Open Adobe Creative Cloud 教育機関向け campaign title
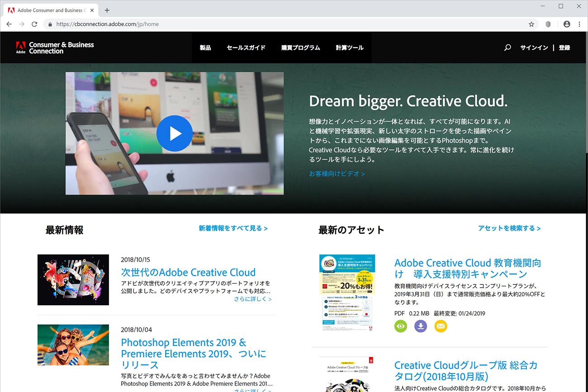The height and width of the screenshot is (392, 588). click(x=468, y=269)
